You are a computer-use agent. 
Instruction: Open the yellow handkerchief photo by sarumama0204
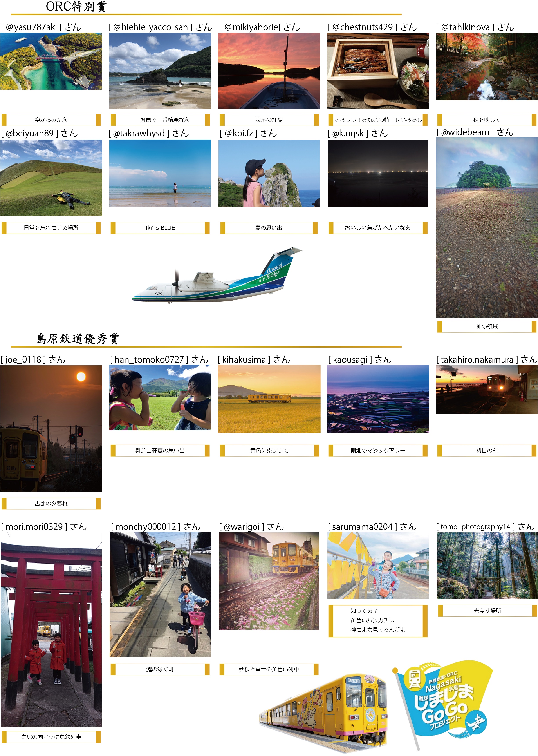coord(378,566)
